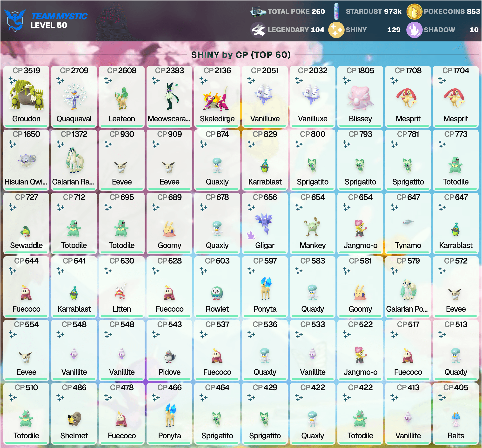Click the shadow flame badge on Gligar
Image resolution: width=482 pixels, height=448 pixels.
click(x=251, y=235)
